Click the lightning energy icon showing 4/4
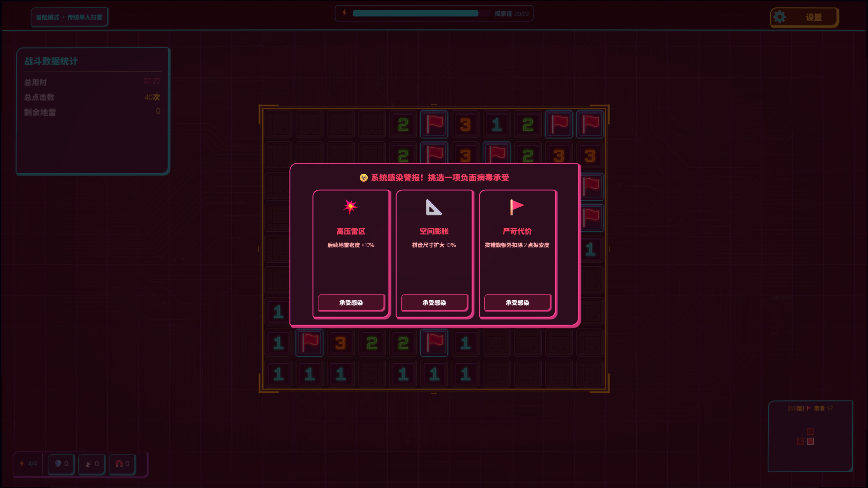The image size is (868, 488). click(22, 463)
